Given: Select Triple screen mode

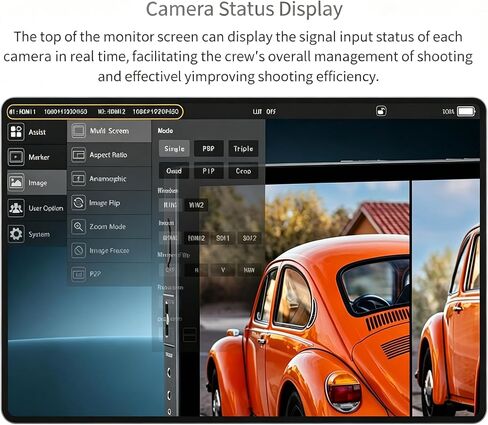Looking at the screenshot, I should [243, 149].
